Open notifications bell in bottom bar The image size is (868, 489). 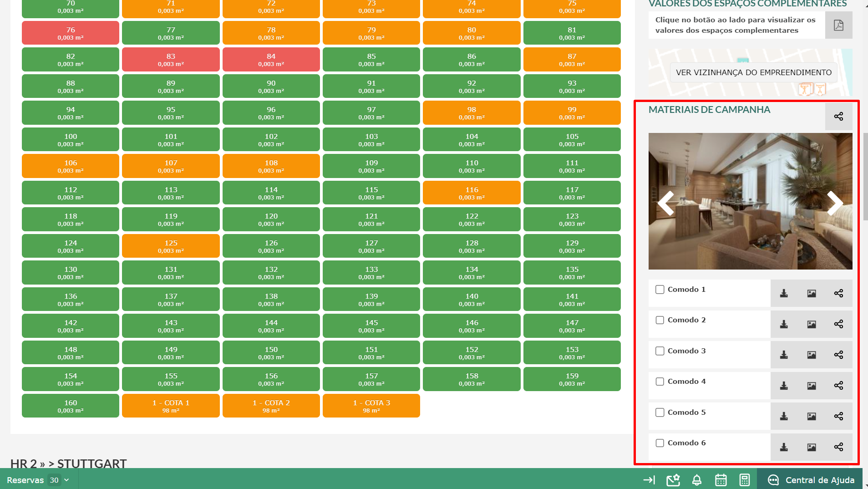(697, 480)
